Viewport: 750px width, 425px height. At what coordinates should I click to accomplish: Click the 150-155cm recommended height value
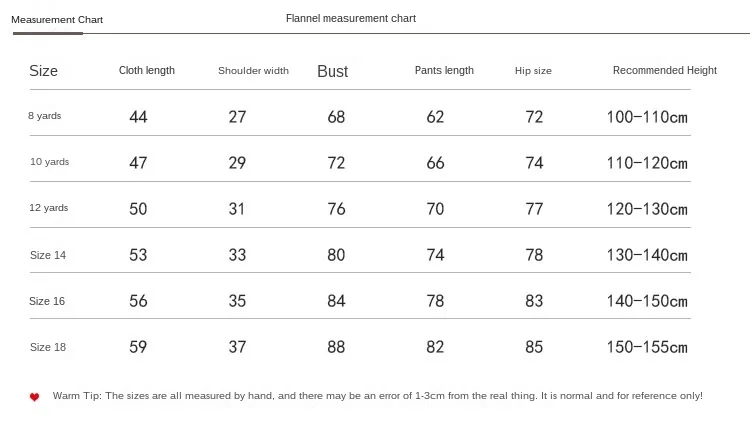(x=647, y=347)
